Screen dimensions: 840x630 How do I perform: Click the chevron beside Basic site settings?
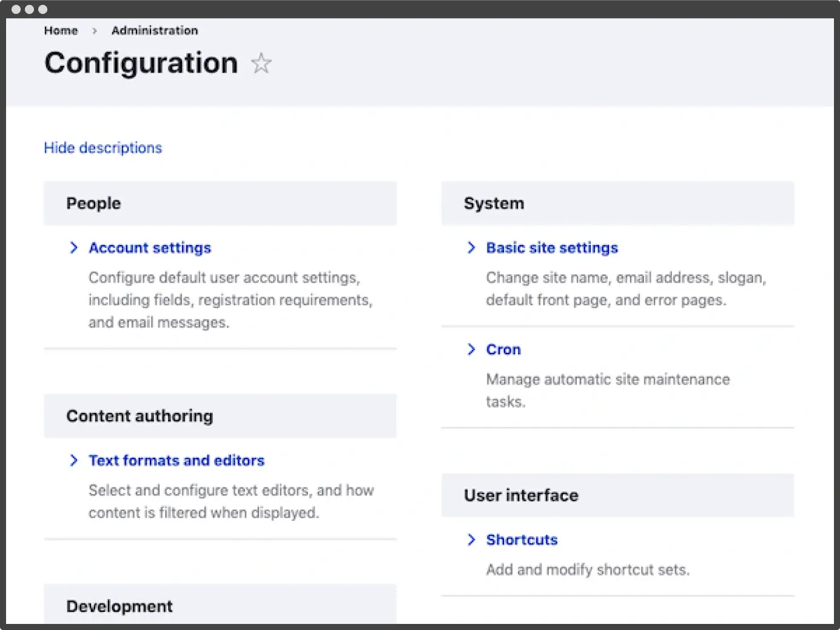[471, 247]
